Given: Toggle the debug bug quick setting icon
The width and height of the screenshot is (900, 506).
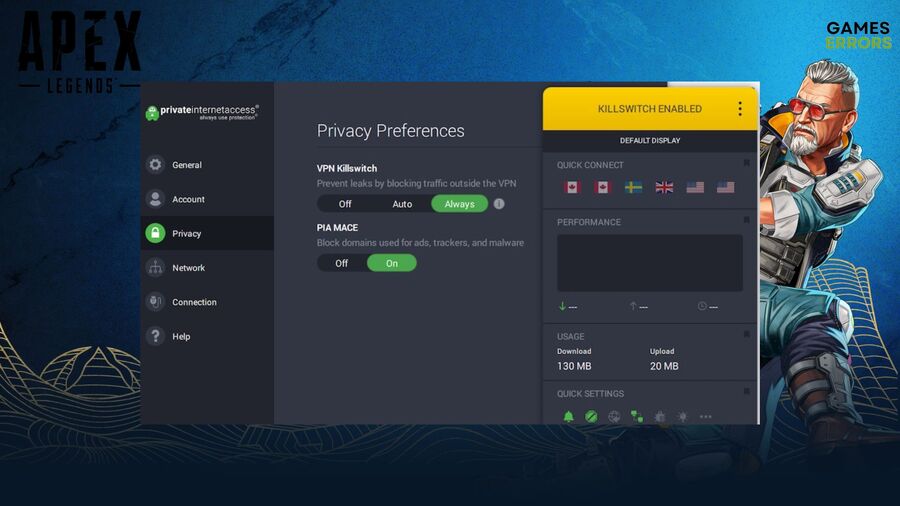Looking at the screenshot, I should point(660,417).
